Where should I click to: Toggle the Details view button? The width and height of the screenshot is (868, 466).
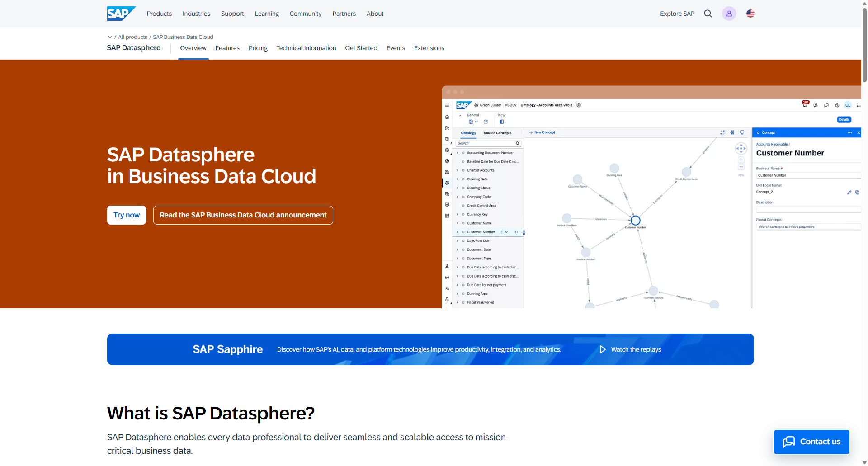(844, 119)
